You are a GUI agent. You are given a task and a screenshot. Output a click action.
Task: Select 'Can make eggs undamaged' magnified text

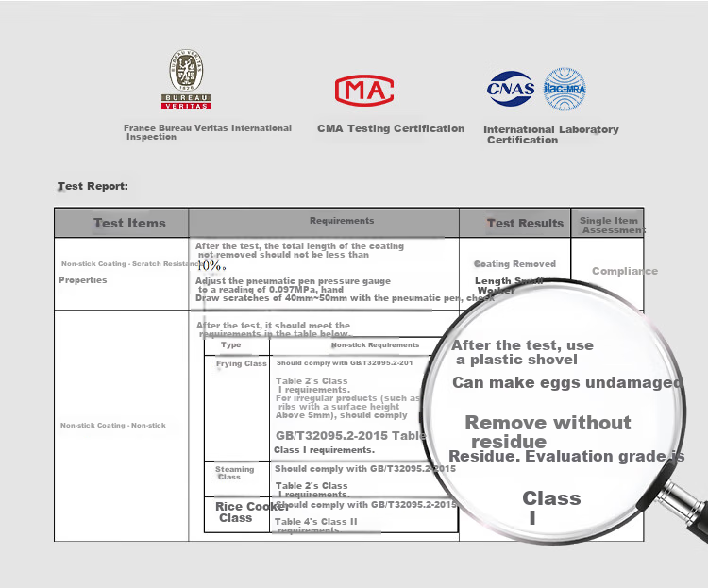pyautogui.click(x=566, y=382)
